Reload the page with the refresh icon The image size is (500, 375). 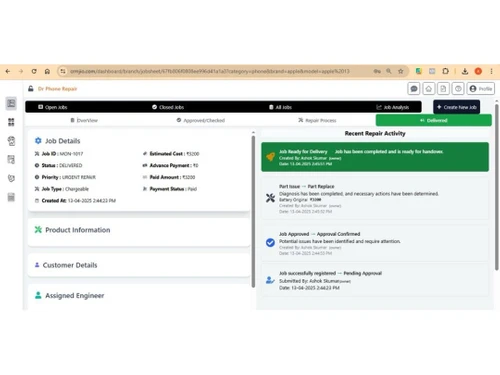(34, 71)
